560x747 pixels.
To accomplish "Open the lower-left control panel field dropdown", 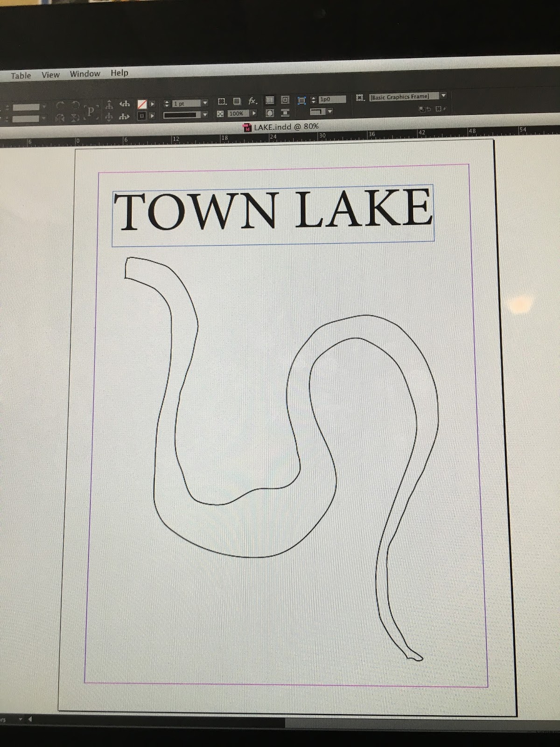I will coord(44,119).
